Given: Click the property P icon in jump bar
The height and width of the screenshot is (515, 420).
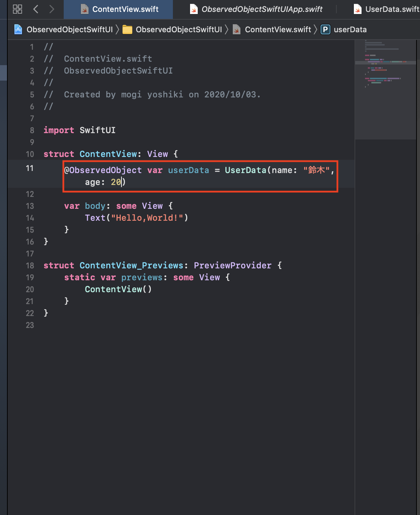Looking at the screenshot, I should pyautogui.click(x=325, y=29).
